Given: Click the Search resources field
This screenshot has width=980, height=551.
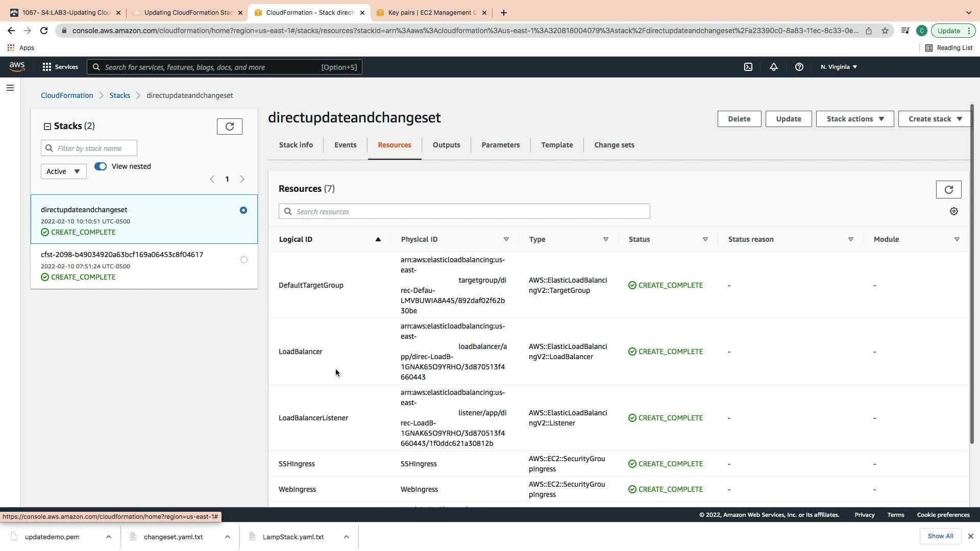Looking at the screenshot, I should click(464, 212).
